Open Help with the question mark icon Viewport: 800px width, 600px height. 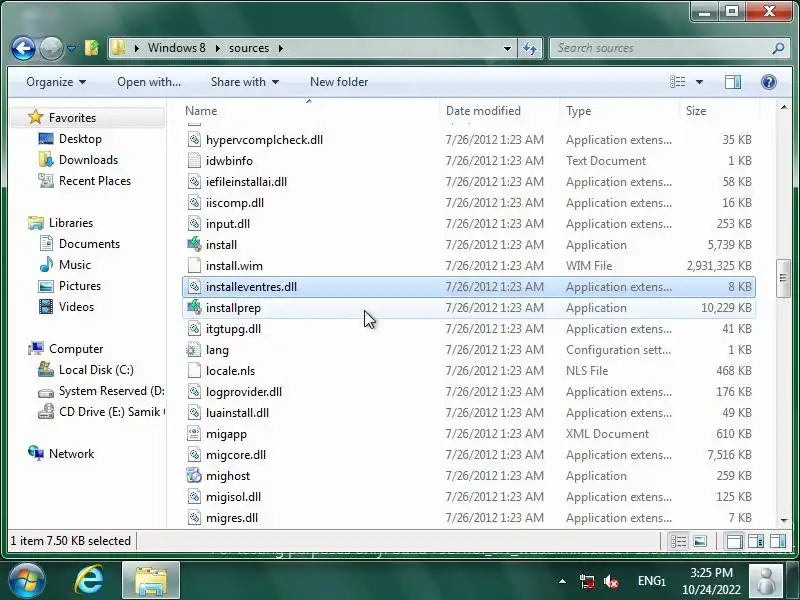tap(769, 82)
